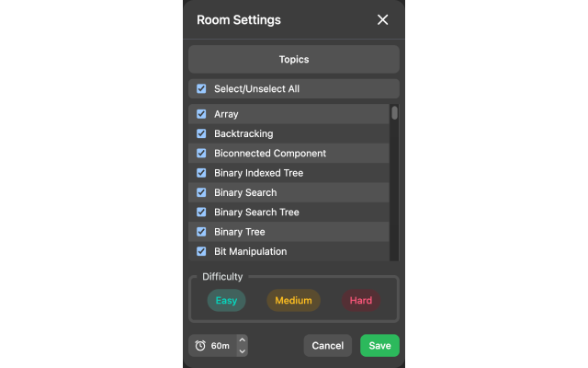Toggle the Hard difficulty pill
The width and height of the screenshot is (588, 368).
(x=361, y=301)
